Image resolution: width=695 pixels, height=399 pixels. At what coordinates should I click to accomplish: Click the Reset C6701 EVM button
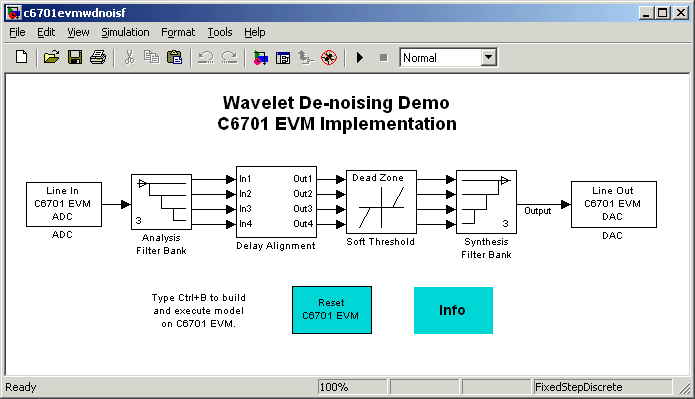click(x=332, y=310)
